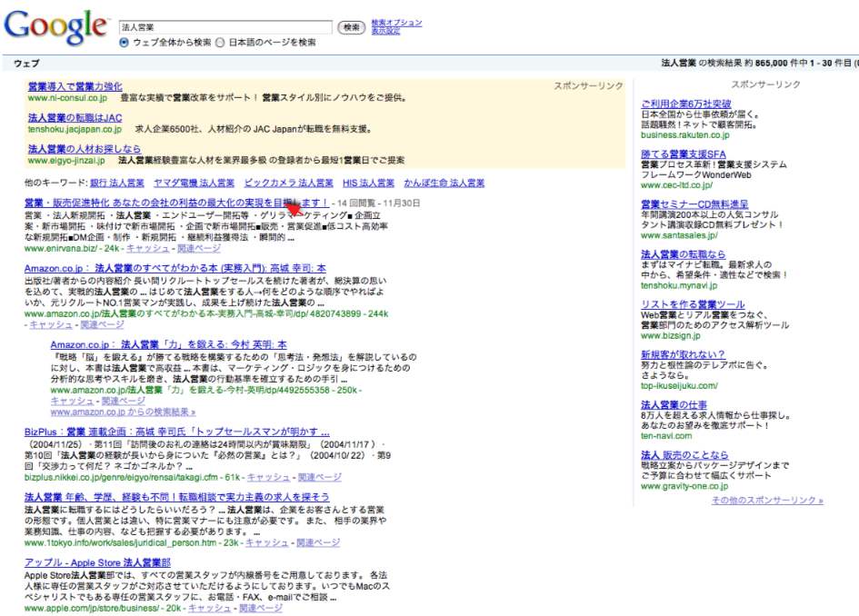
Task: Open 関連ページ for the 法人営業のすべてがわかる本 result
Action: point(102,324)
